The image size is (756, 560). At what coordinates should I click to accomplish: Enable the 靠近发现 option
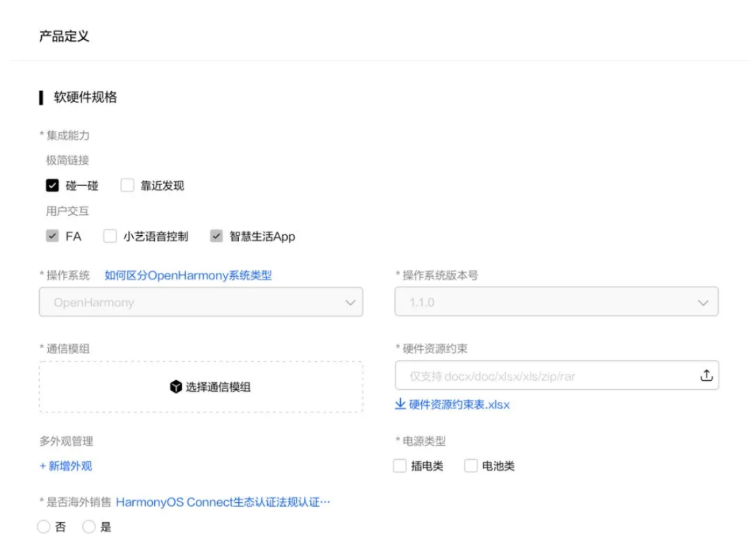pyautogui.click(x=126, y=185)
